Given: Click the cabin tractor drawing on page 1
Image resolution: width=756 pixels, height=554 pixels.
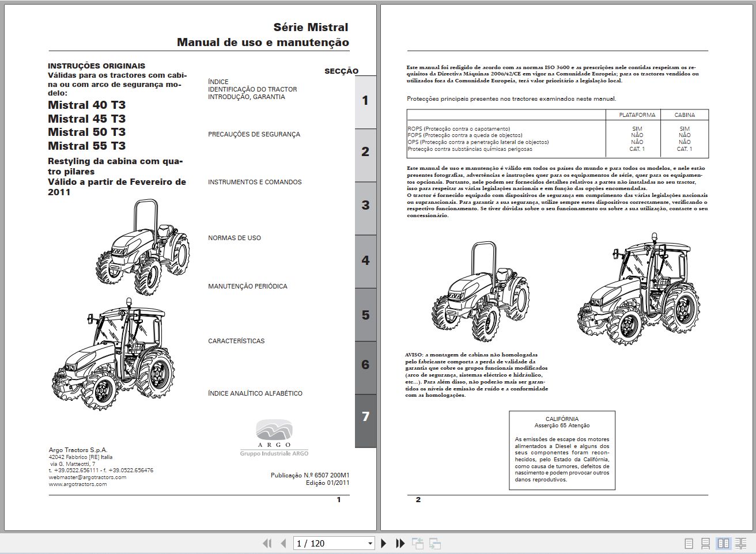Looking at the screenshot, I should click(x=112, y=354).
